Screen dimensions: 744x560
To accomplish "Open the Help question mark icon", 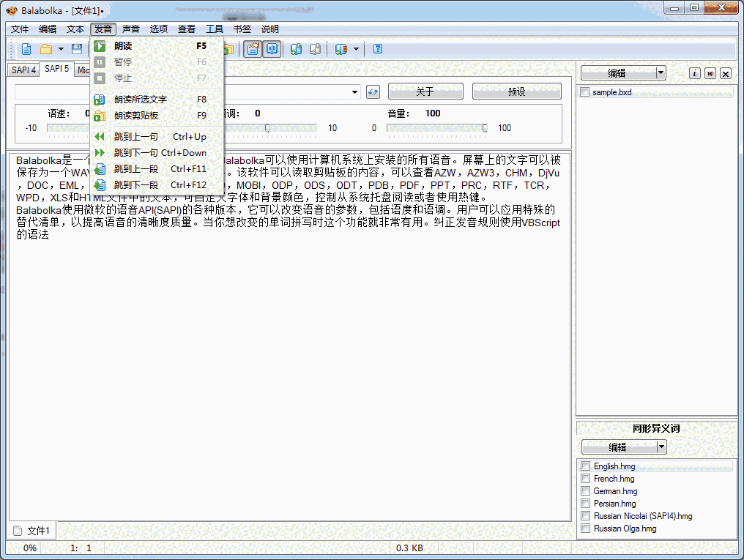I will click(x=378, y=49).
